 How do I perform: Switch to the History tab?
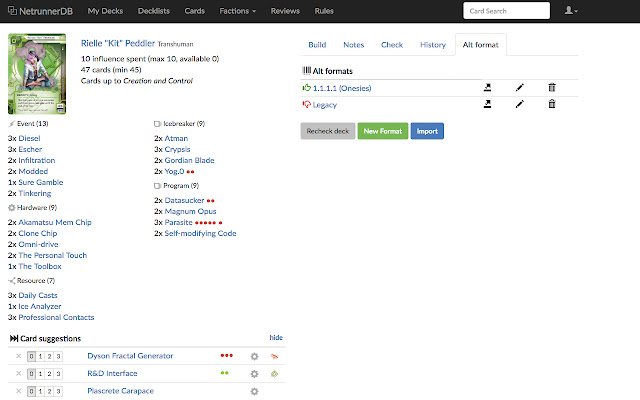433,45
